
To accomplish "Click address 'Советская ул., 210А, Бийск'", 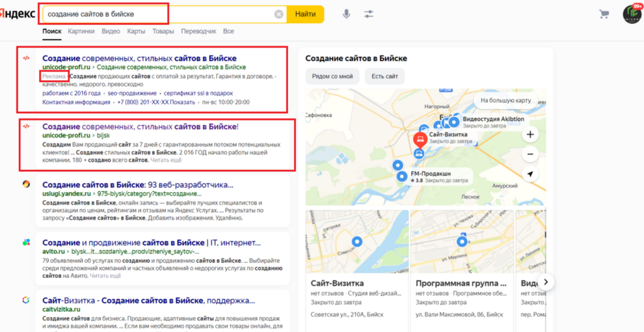I will click(x=347, y=314).
